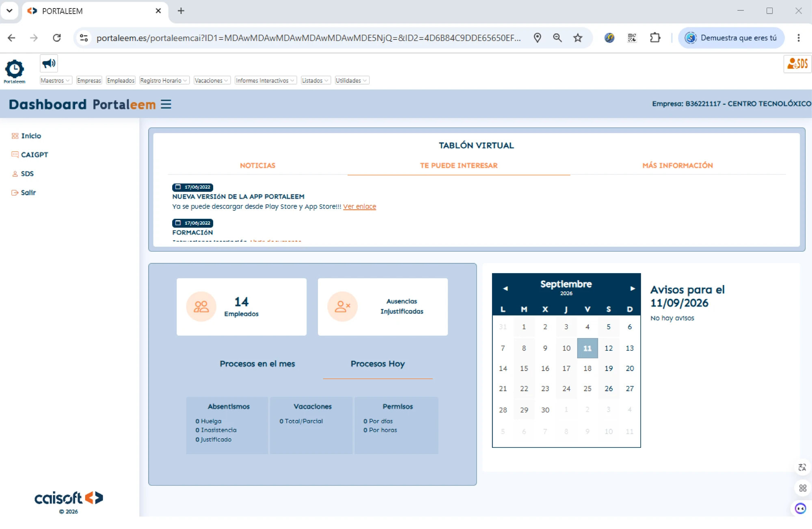Open a new browser tab
This screenshot has height=529, width=812.
(181, 11)
